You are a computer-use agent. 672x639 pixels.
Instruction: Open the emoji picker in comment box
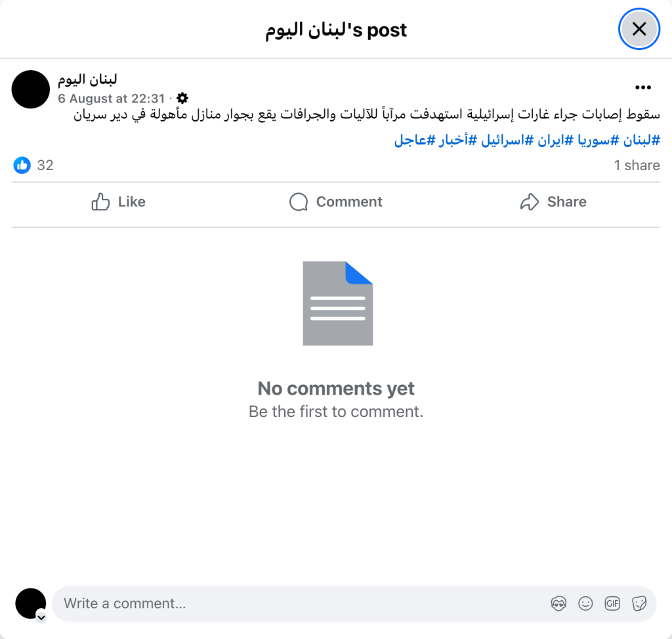tap(585, 604)
